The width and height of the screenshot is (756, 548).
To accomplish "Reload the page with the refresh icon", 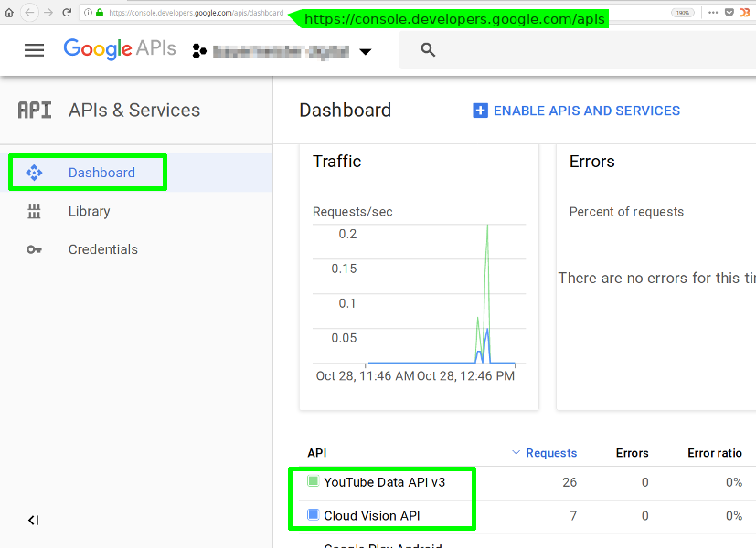I will [64, 14].
